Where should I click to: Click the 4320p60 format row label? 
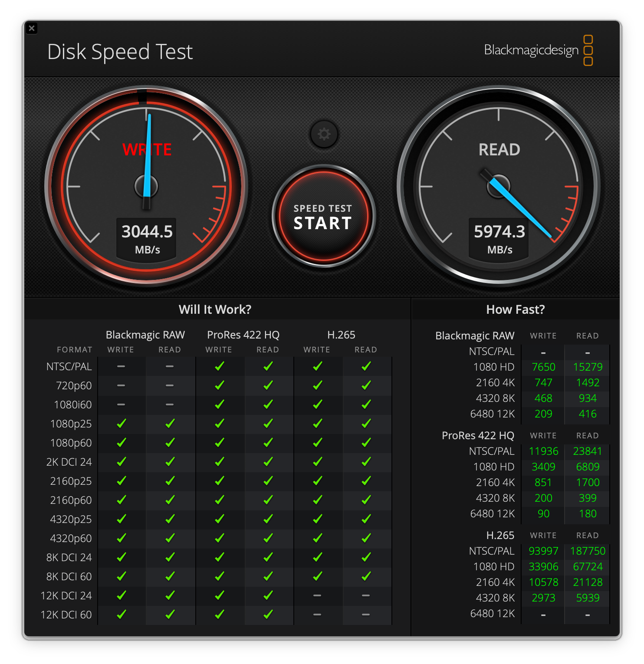[71, 539]
